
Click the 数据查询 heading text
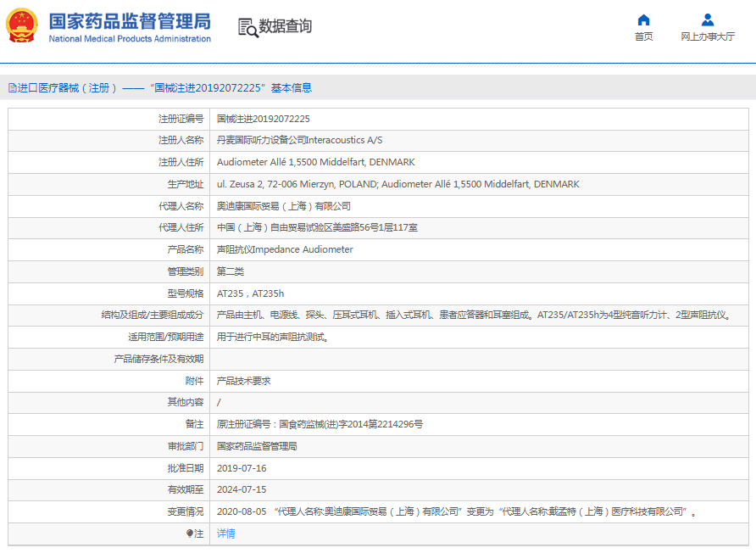(286, 26)
